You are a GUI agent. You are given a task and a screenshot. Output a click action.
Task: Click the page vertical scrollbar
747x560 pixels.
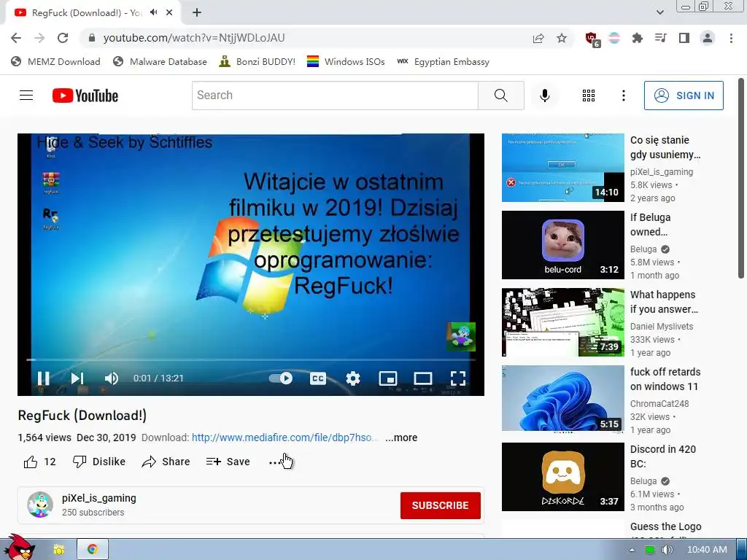click(x=741, y=179)
